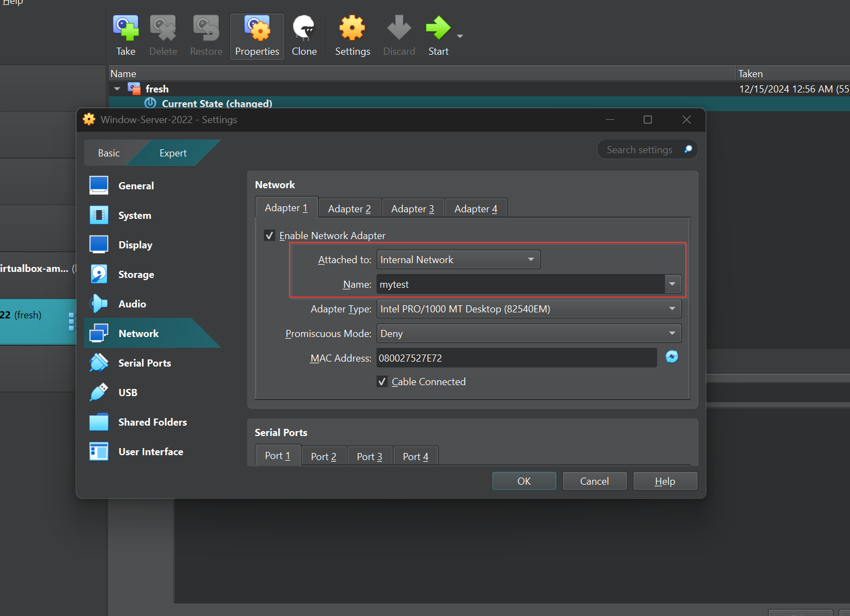Maximize the Settings dialog window
The width and height of the screenshot is (850, 616).
coord(647,120)
